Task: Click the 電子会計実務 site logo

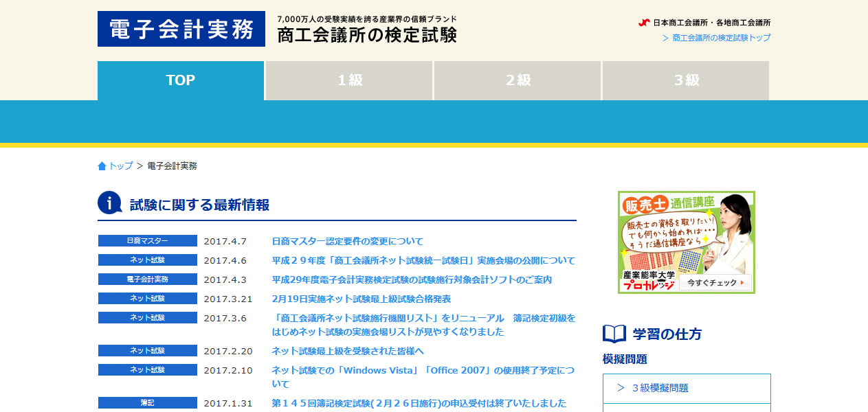Action: [x=181, y=29]
